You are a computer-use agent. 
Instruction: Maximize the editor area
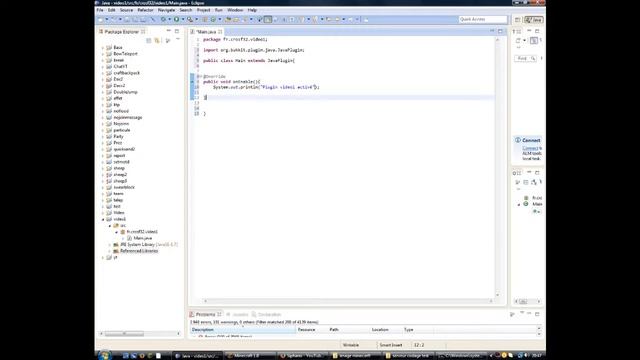click(x=500, y=31)
